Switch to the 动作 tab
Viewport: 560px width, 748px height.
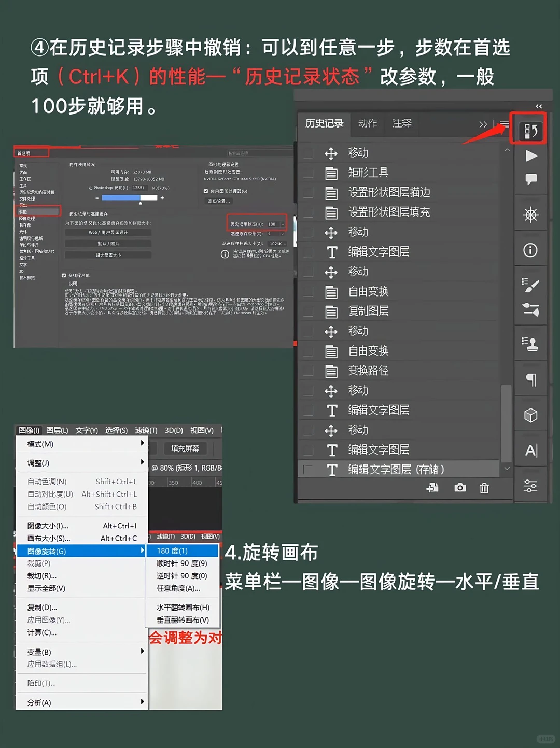point(367,124)
